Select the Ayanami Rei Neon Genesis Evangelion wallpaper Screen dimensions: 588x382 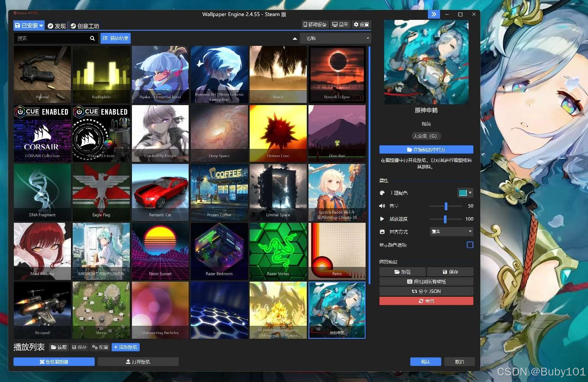pos(219,74)
